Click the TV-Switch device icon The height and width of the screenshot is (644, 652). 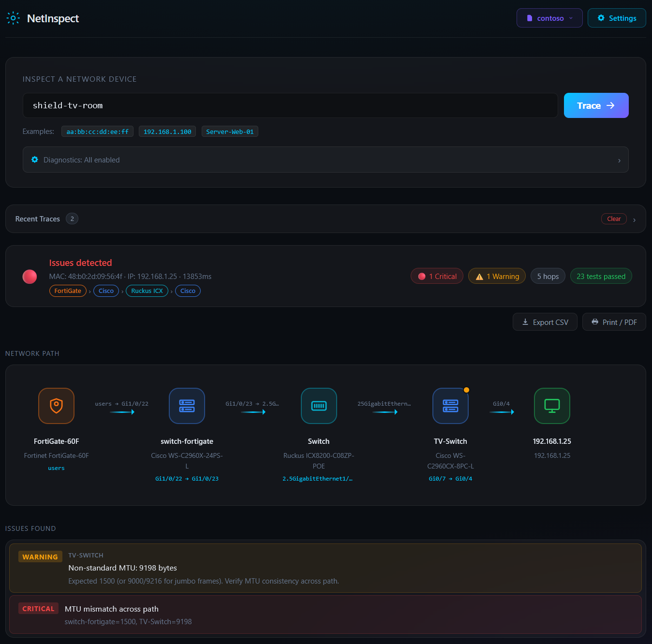click(450, 406)
